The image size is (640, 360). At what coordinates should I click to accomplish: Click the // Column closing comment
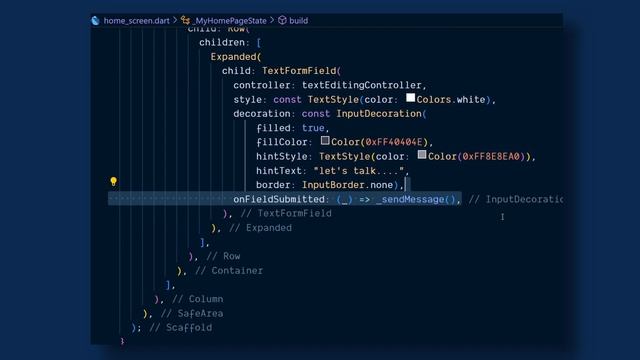click(x=198, y=299)
